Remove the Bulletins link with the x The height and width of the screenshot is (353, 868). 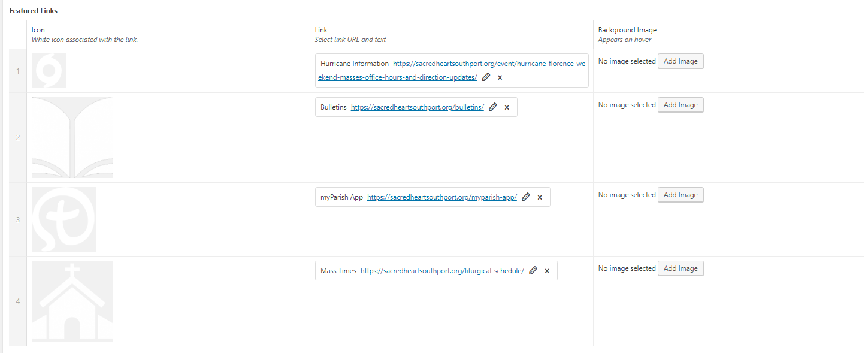coord(507,107)
